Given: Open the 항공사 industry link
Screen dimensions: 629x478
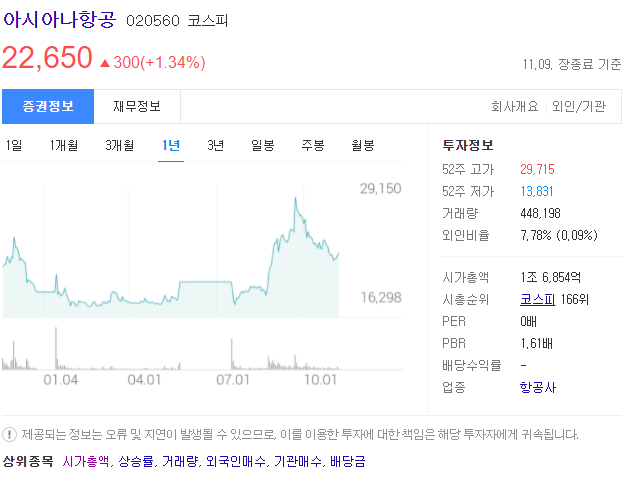Looking at the screenshot, I should (538, 387).
